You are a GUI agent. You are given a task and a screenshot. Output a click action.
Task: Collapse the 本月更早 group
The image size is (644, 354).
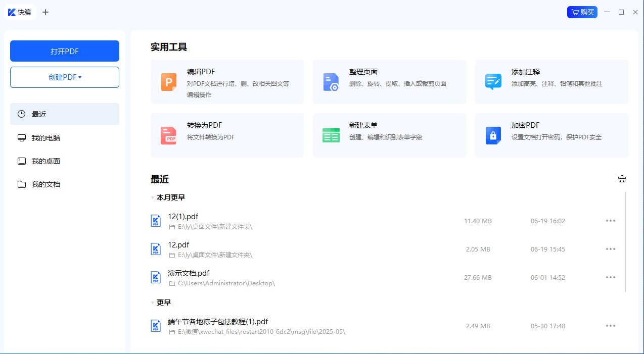[153, 197]
